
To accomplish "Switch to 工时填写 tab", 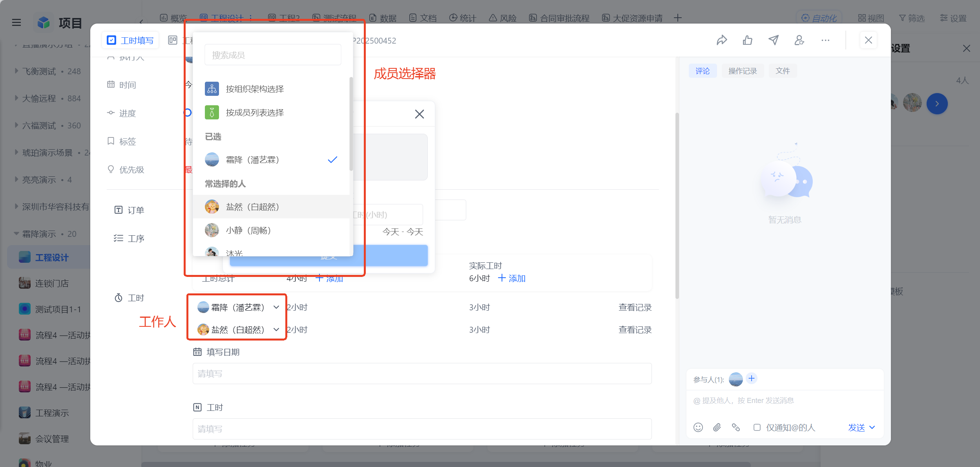I will (130, 40).
